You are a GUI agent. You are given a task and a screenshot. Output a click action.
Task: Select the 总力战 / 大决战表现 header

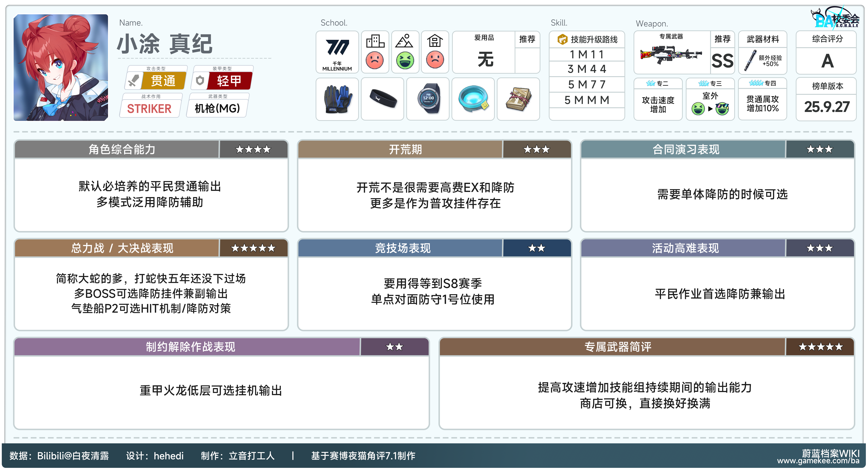click(122, 248)
